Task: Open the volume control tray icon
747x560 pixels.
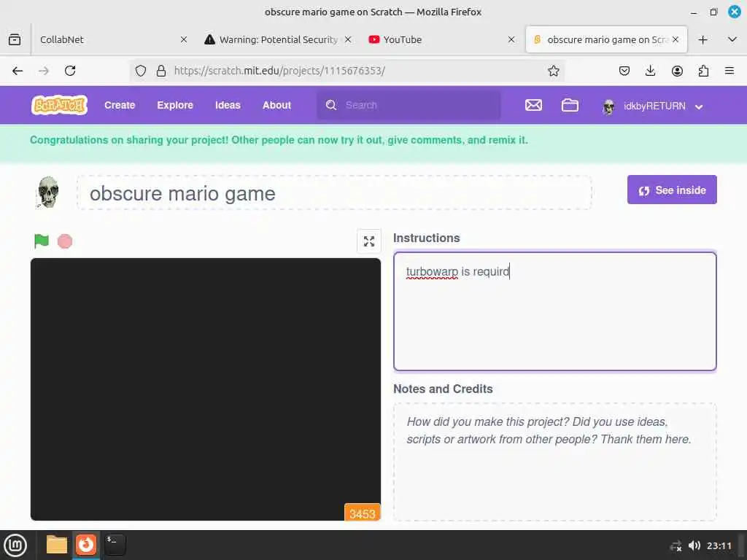Action: coord(694,545)
